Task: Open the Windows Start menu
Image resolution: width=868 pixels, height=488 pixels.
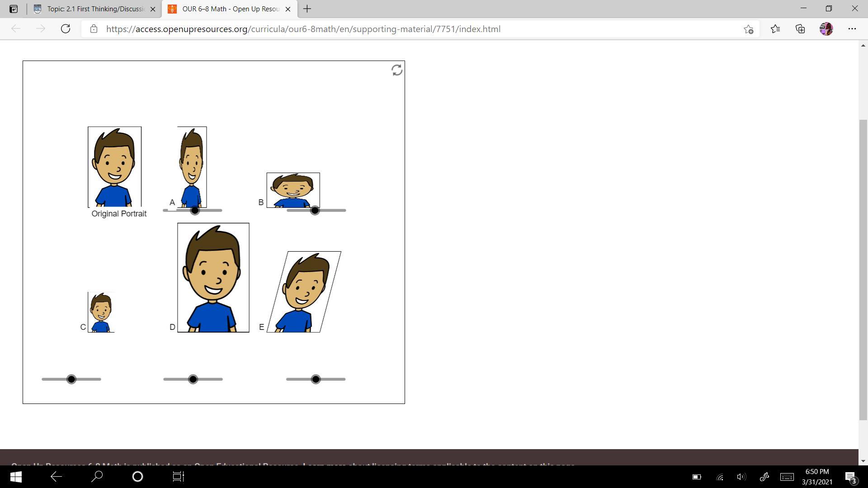Action: point(16,477)
